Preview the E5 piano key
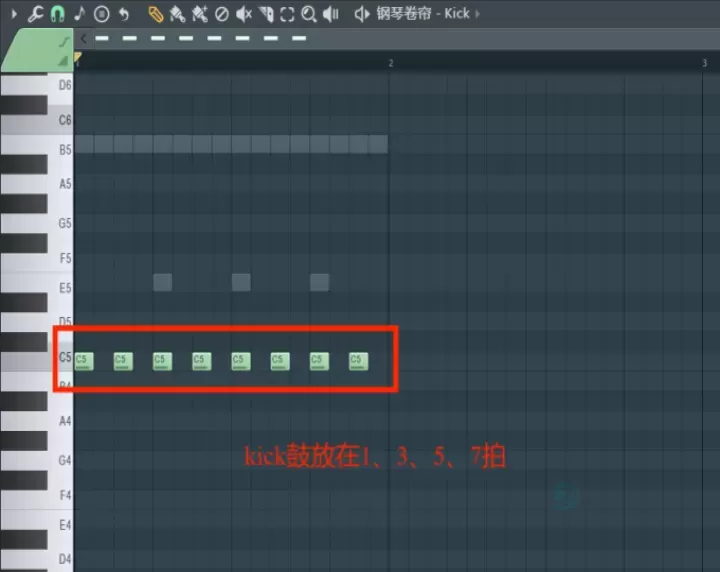Image resolution: width=720 pixels, height=572 pixels. coord(60,288)
